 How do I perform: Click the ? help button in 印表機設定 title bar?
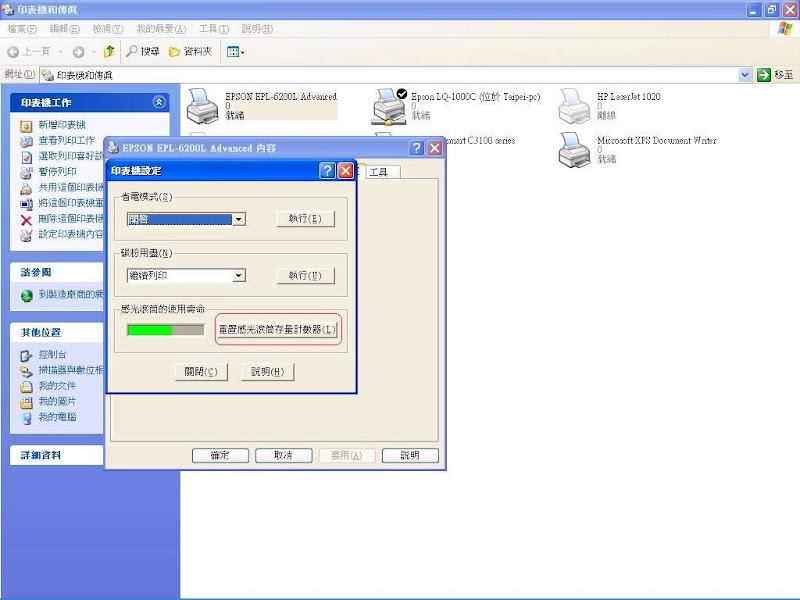(x=327, y=171)
